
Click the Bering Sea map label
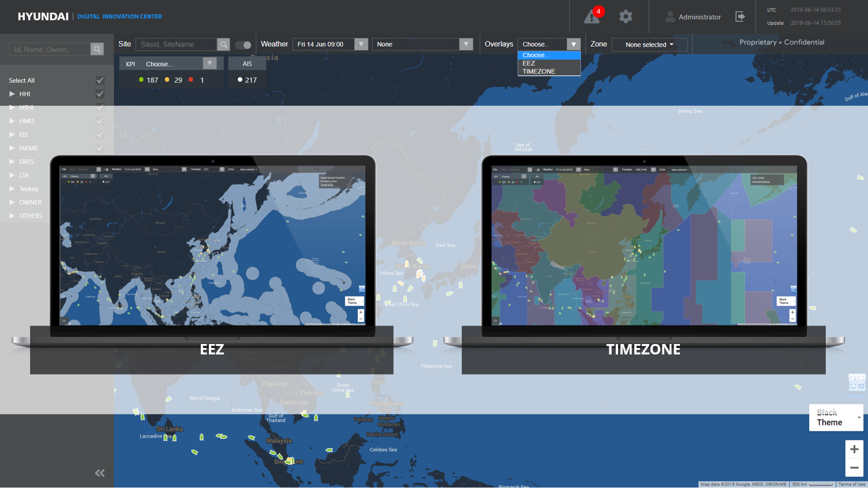click(690, 111)
